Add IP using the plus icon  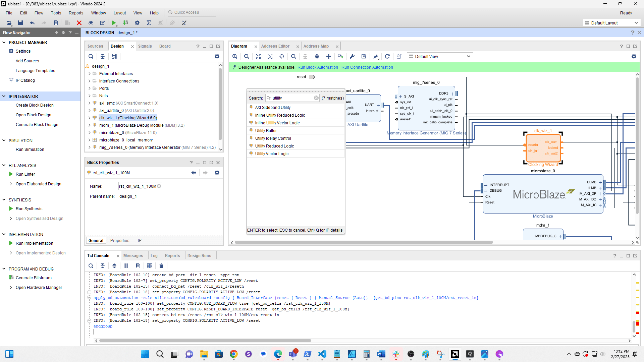tap(329, 56)
